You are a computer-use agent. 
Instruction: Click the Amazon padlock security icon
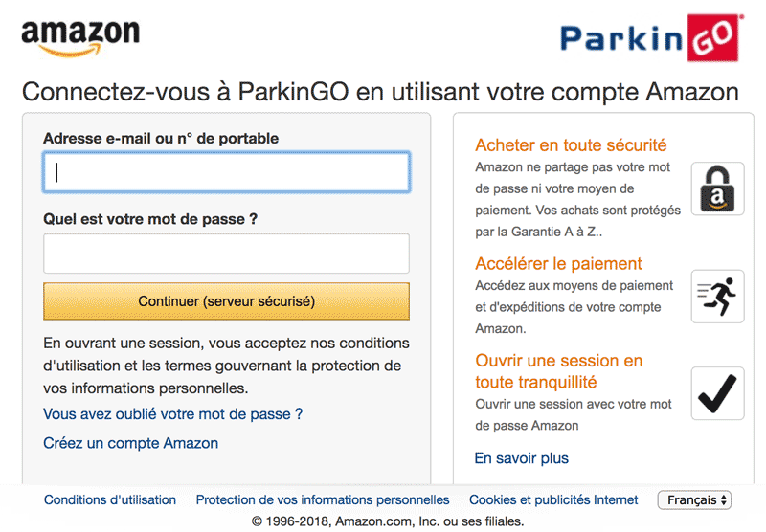click(x=717, y=188)
